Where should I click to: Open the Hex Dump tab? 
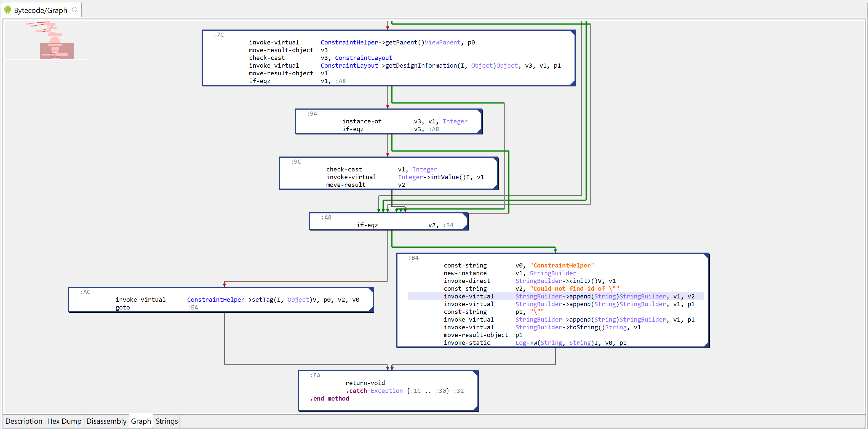64,421
